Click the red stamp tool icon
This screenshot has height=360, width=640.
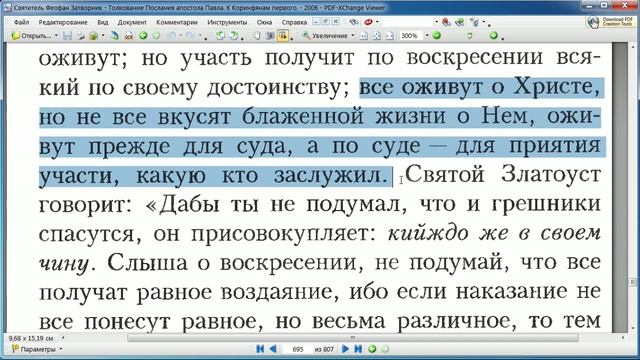point(369,22)
